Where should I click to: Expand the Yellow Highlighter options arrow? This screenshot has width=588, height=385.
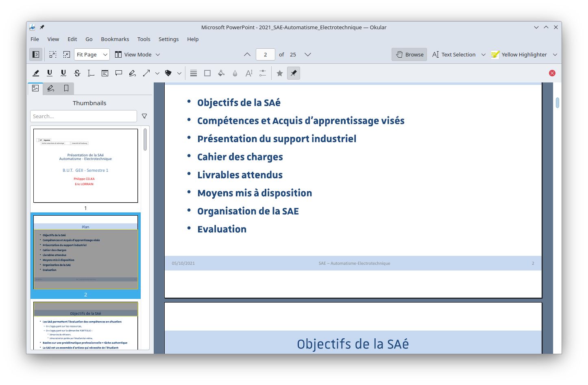[555, 54]
